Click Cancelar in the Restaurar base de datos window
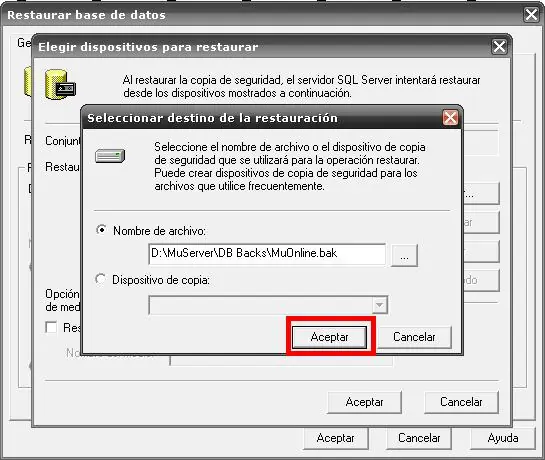 pyautogui.click(x=419, y=438)
